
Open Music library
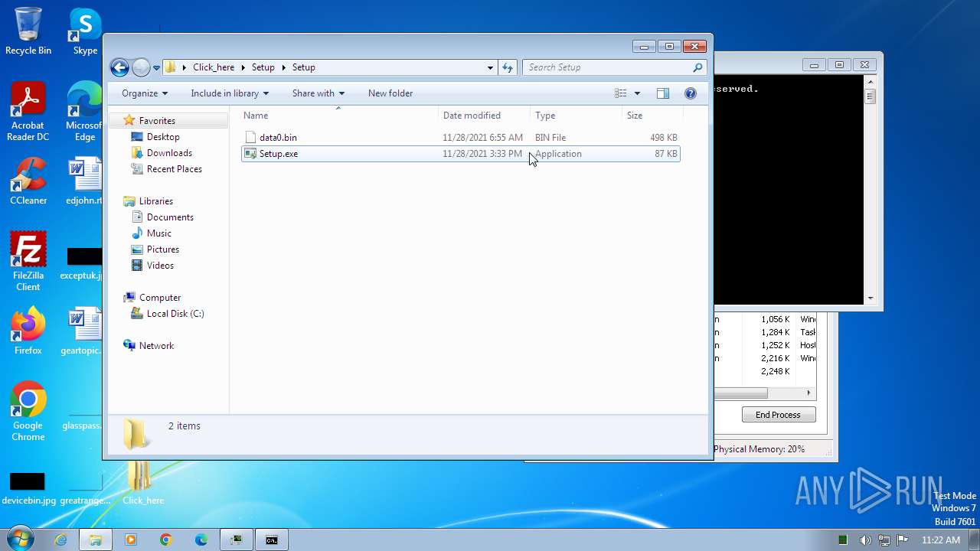159,233
